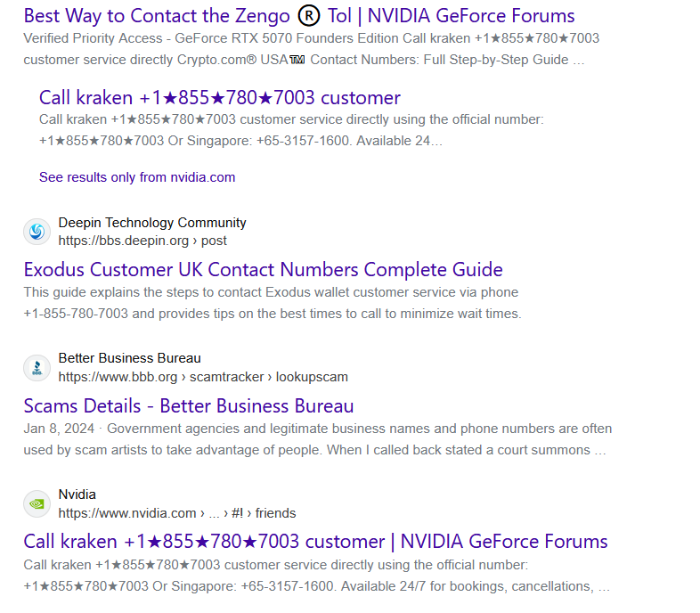Click the bbb.org scamtracker lookupscam URL
Screen dimensions: 700x613
[203, 377]
